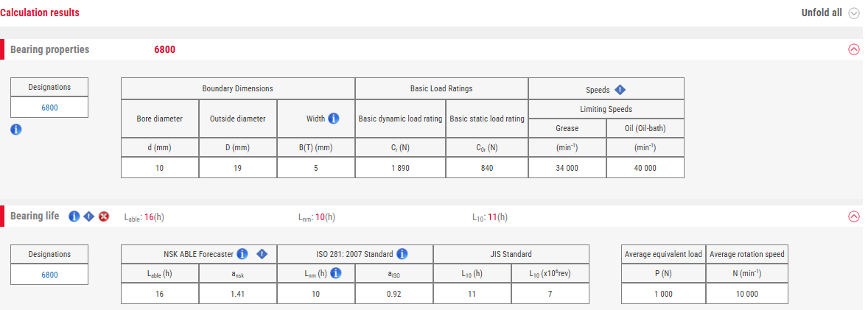
Task: Click the dynamic load rating value 1 890
Action: [400, 168]
